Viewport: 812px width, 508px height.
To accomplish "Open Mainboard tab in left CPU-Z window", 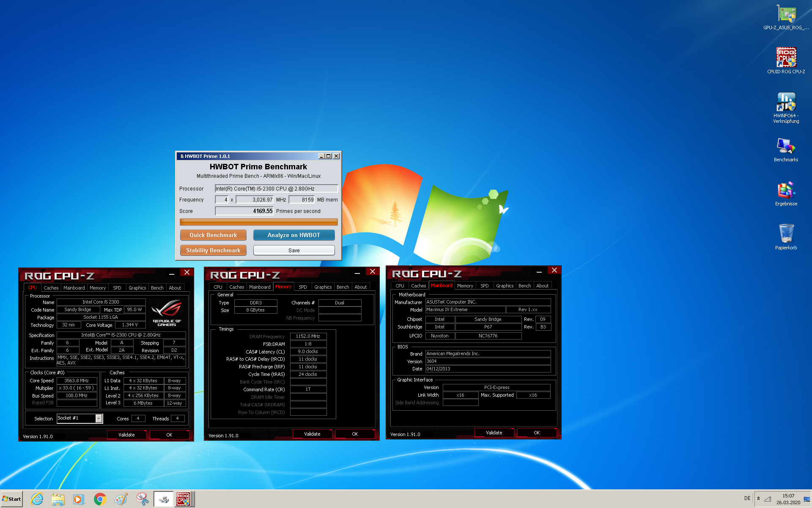I will (x=74, y=288).
